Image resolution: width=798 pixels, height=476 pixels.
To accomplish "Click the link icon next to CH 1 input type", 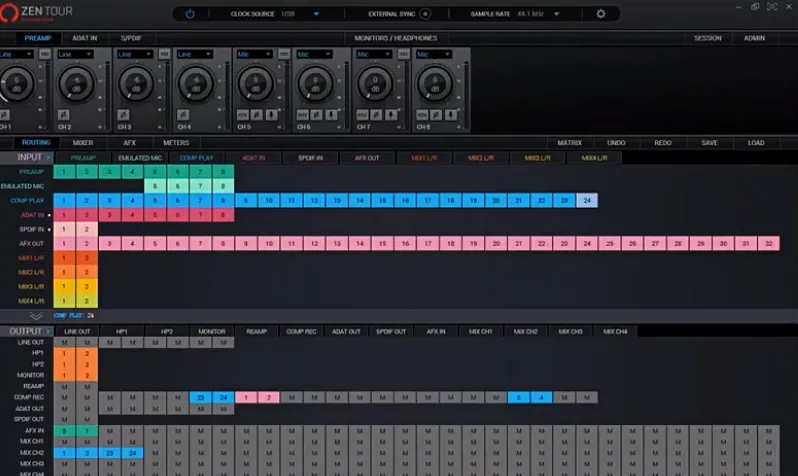I will coord(47,54).
